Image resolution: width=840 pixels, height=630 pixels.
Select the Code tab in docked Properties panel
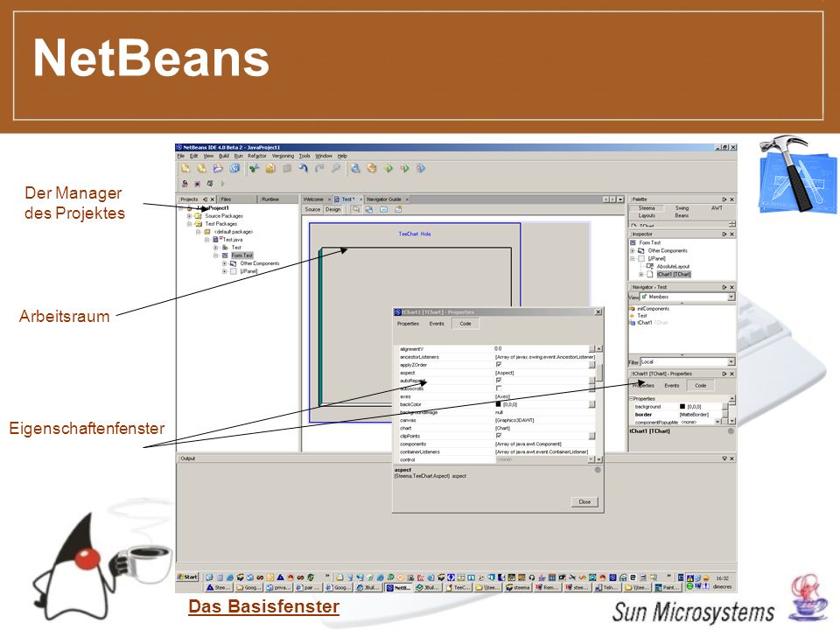pos(700,385)
